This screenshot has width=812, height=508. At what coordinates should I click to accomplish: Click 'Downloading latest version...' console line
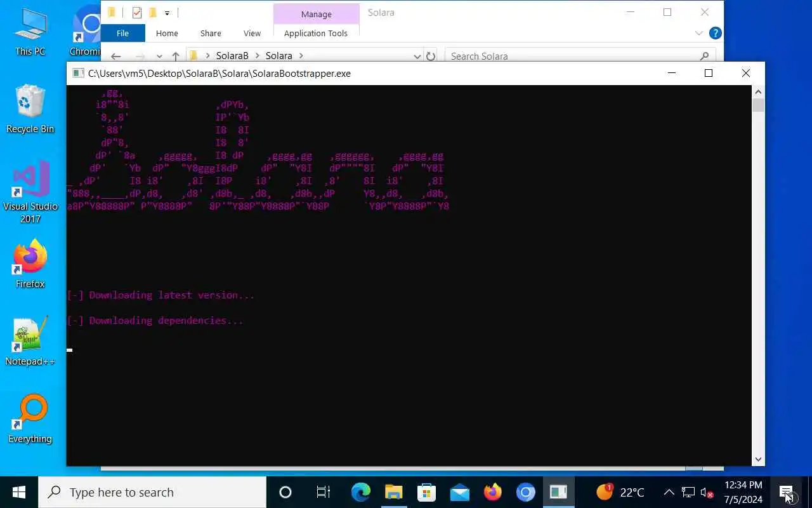(160, 295)
